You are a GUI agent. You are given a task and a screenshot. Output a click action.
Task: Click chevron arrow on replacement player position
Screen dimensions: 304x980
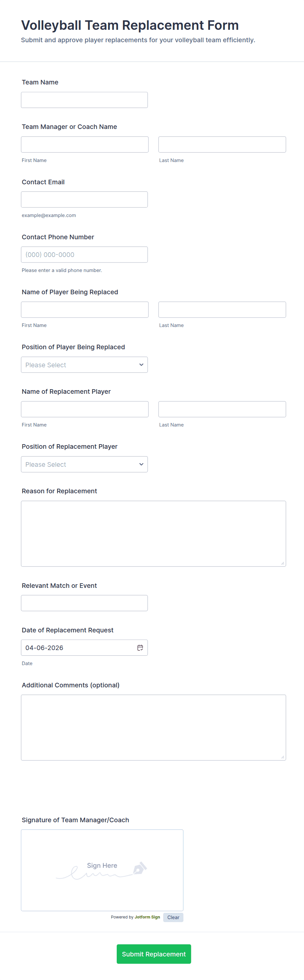(141, 464)
